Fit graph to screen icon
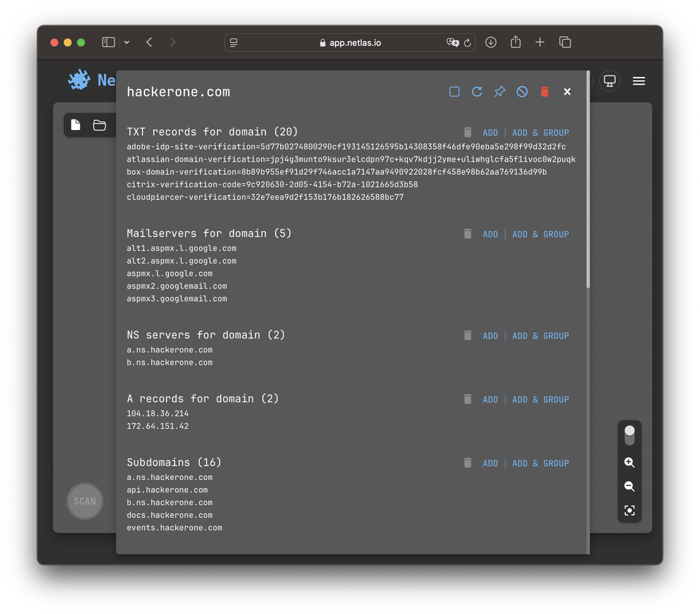This screenshot has height=614, width=700. (629, 511)
